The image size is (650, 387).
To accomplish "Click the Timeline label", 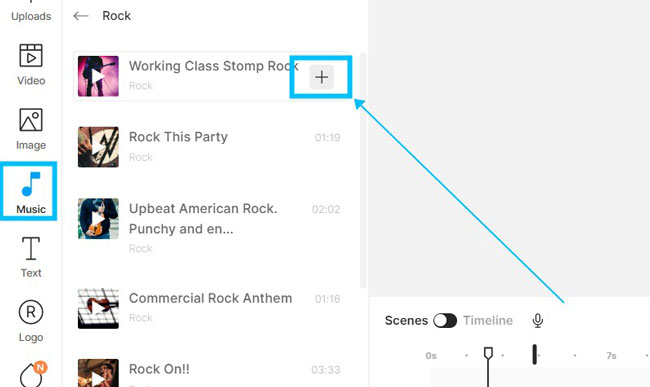I will (488, 320).
